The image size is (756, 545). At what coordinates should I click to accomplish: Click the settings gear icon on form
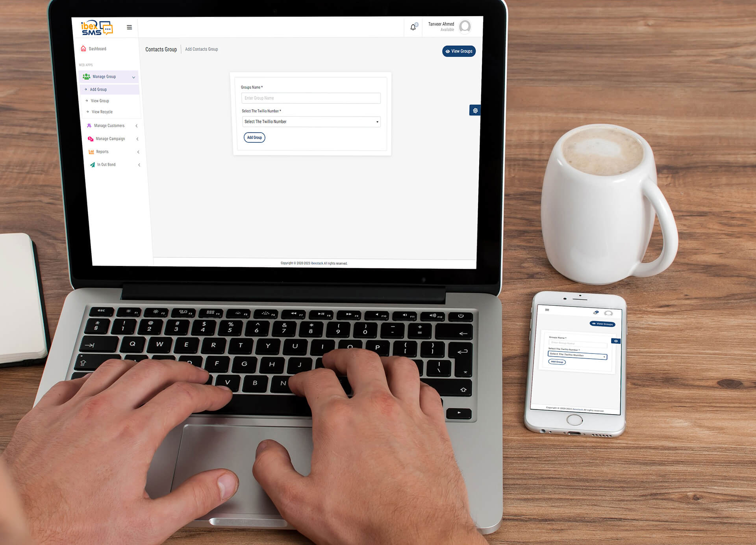(x=474, y=111)
